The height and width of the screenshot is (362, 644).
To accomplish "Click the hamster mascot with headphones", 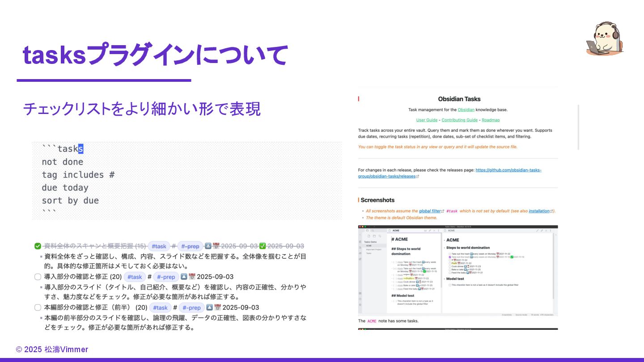I will point(605,38).
